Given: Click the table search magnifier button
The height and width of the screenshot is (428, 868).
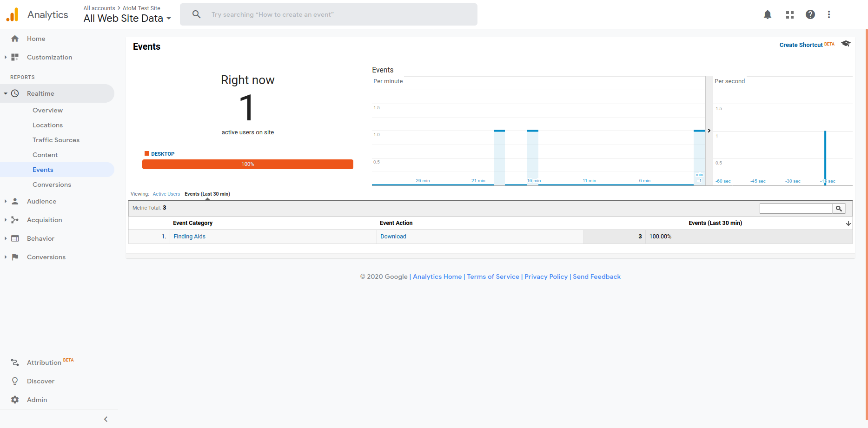Looking at the screenshot, I should (839, 209).
